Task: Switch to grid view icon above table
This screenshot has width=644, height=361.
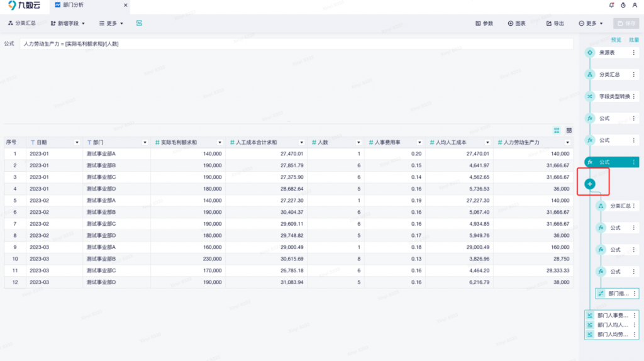Action: [x=569, y=130]
